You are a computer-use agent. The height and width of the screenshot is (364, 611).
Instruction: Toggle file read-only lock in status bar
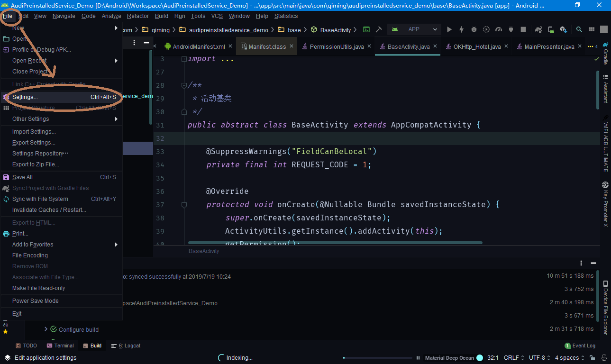coord(592,357)
